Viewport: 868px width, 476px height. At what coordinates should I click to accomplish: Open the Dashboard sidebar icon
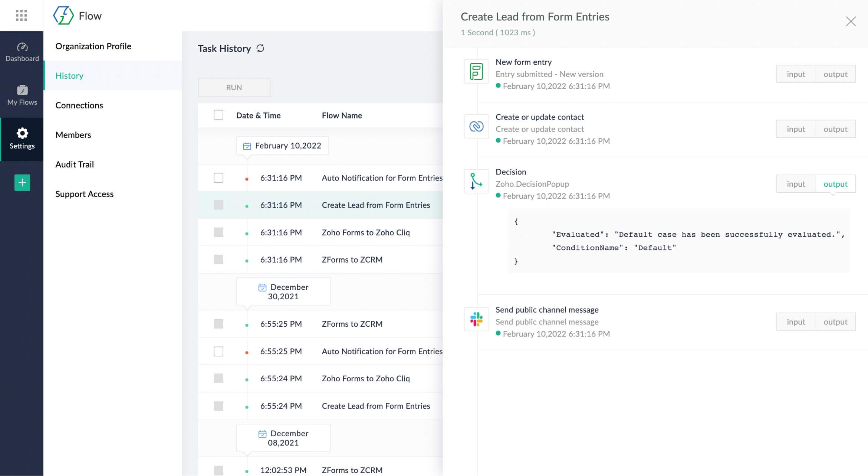pos(22,52)
